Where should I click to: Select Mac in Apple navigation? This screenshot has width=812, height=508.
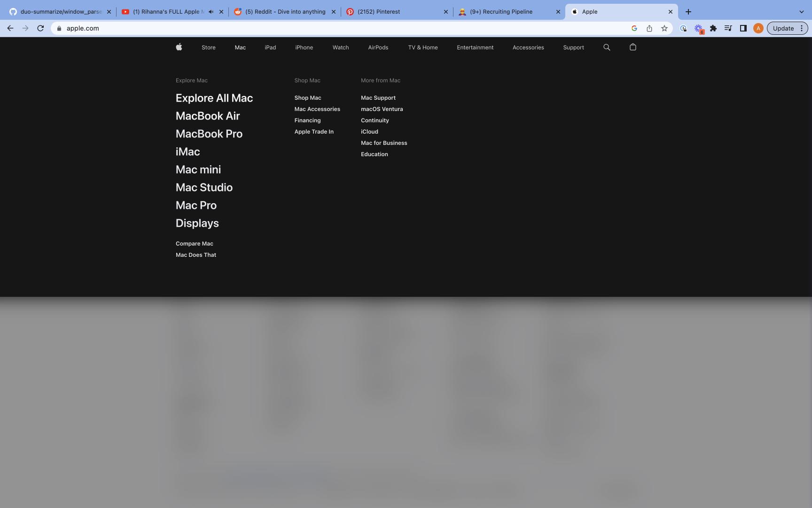pos(240,48)
